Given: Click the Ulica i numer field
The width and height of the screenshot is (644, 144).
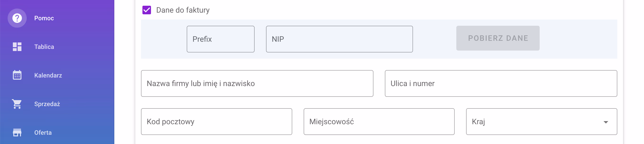Looking at the screenshot, I should point(500,83).
